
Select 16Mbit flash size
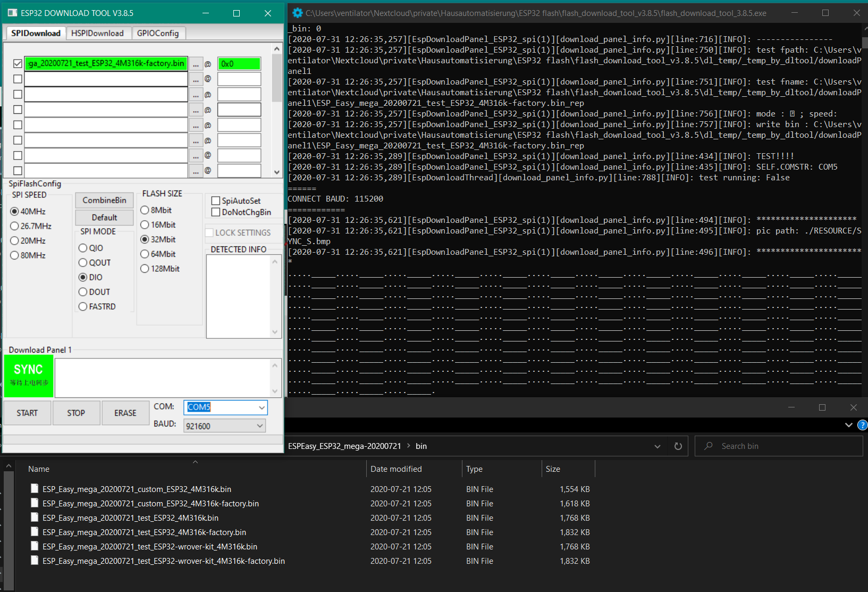click(x=145, y=224)
